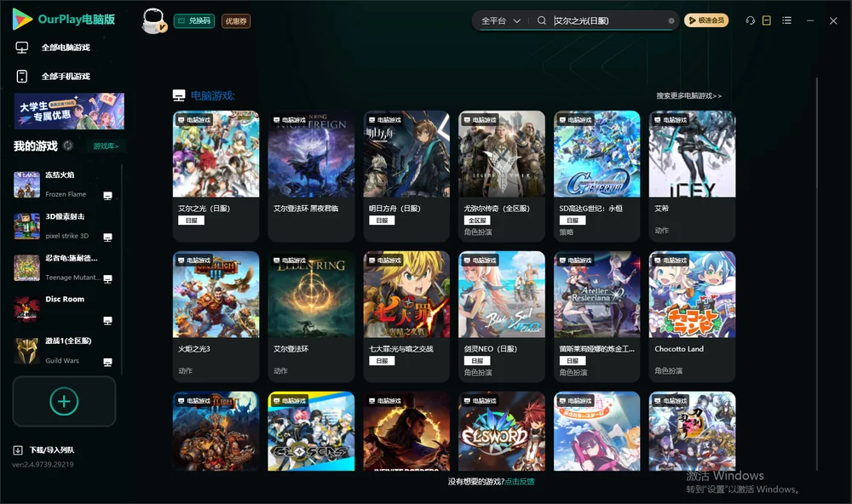Click the download icon beside 下载/导入列表
The image size is (852, 504).
coord(18,450)
